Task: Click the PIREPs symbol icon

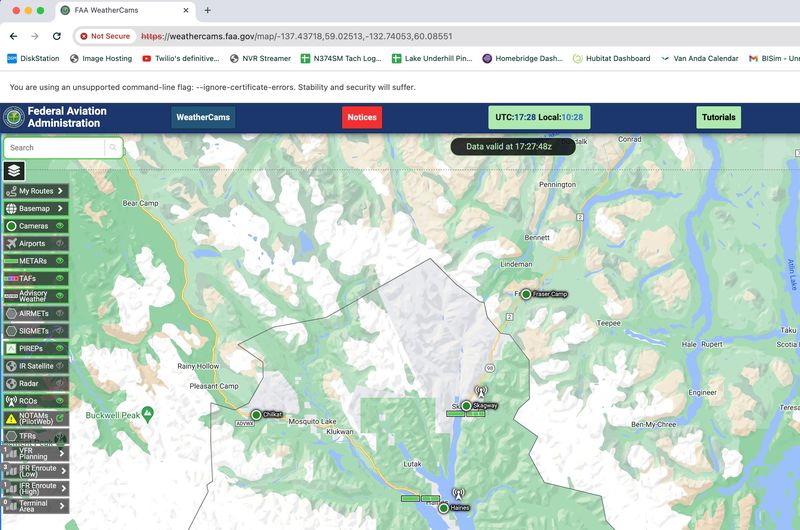Action: click(x=11, y=348)
